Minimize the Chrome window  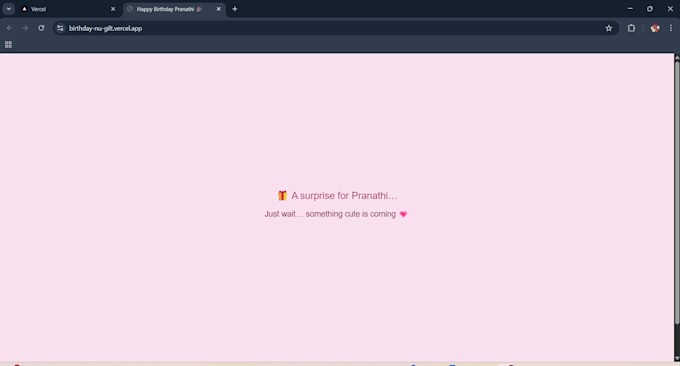click(x=630, y=9)
